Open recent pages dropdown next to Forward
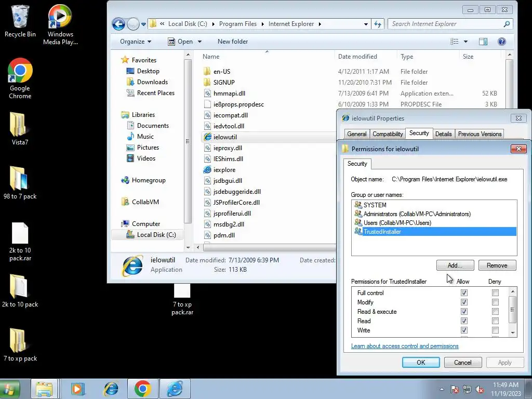This screenshot has width=532, height=399. point(143,24)
